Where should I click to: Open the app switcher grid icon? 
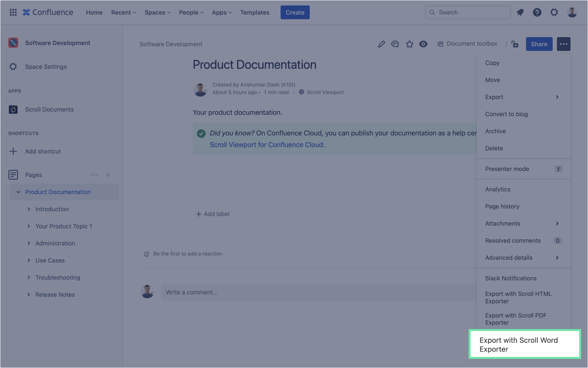click(x=13, y=12)
